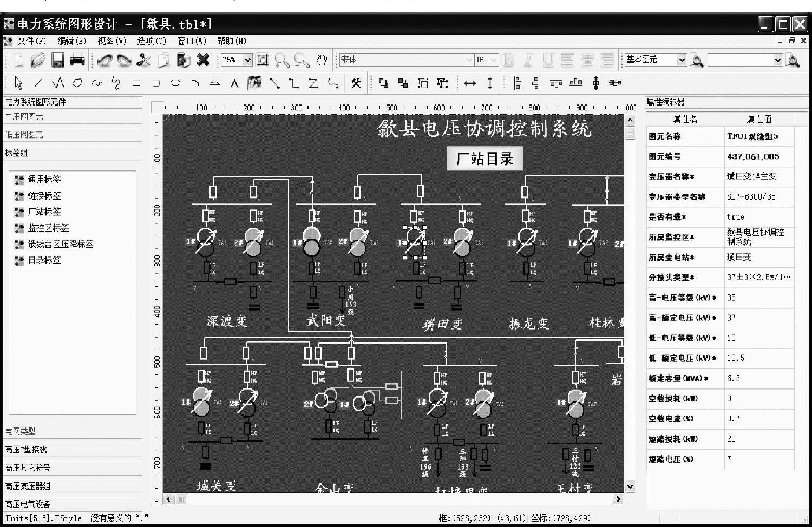Print the diagram using the printer icon
812x527 pixels.
click(77, 60)
